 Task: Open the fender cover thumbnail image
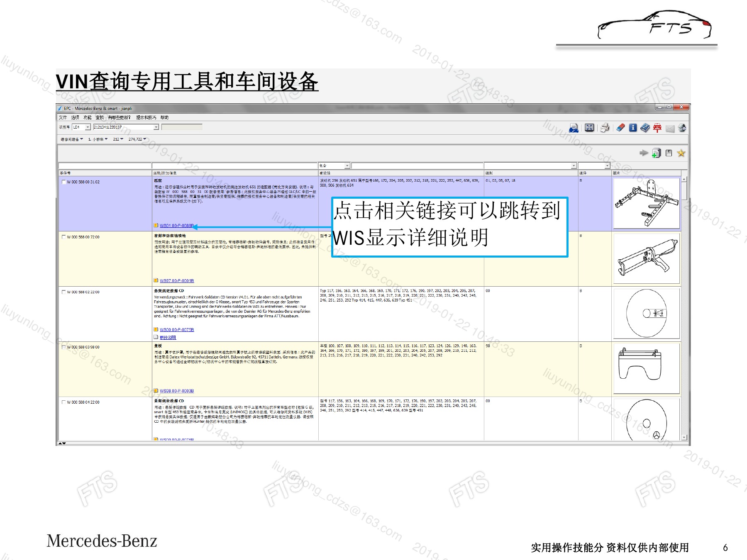tap(646, 368)
